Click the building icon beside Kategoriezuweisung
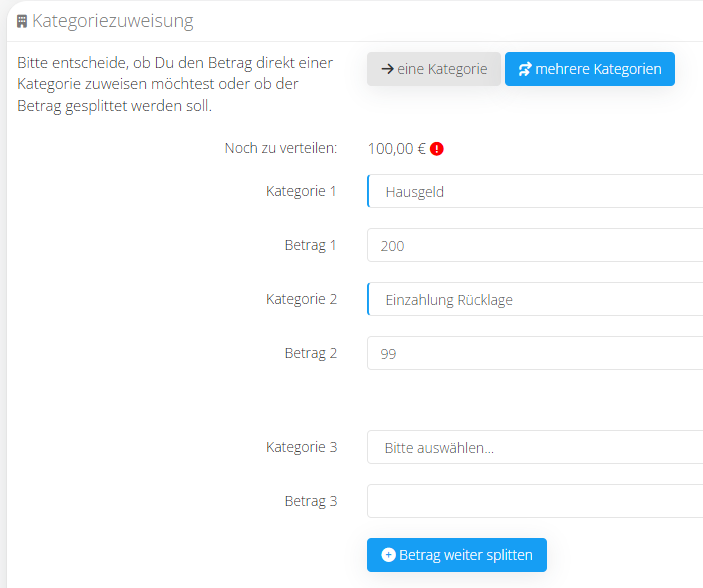 [22, 21]
